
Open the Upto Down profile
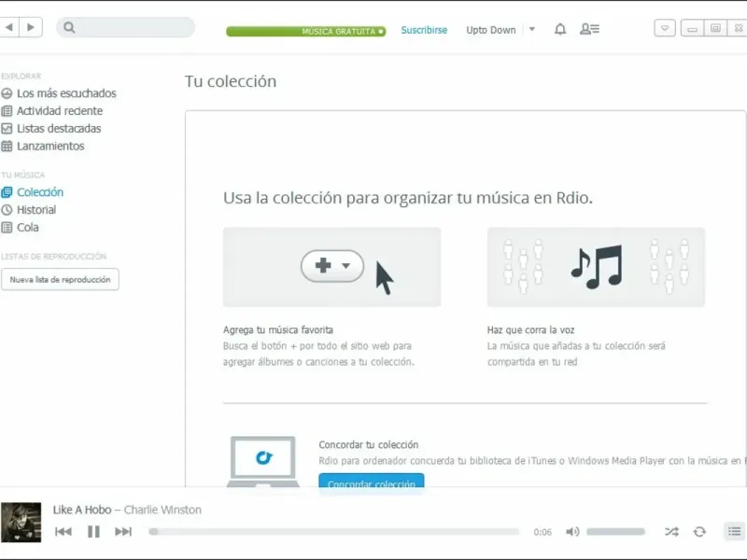click(491, 30)
